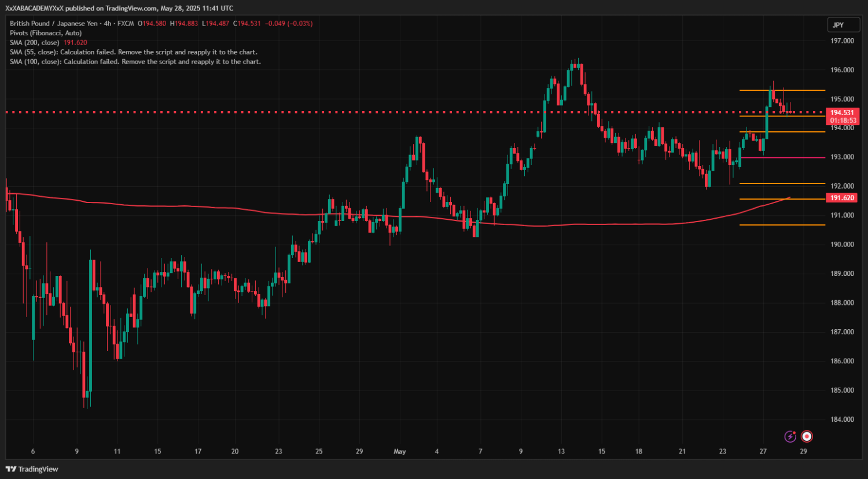Screen dimensions: 868x479
Task: Click the TradingView logo at bottom left
Action: (x=32, y=469)
